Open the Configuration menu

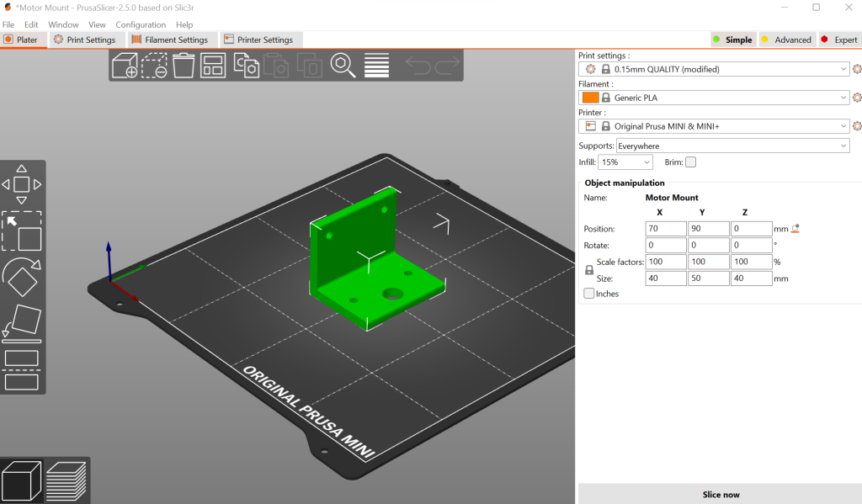pyautogui.click(x=141, y=24)
